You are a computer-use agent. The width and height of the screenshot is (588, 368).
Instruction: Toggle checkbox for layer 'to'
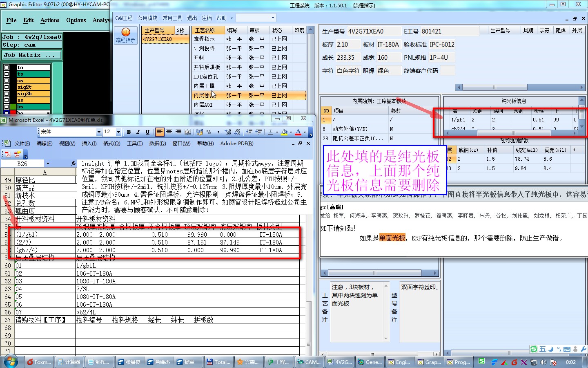tap(7, 67)
